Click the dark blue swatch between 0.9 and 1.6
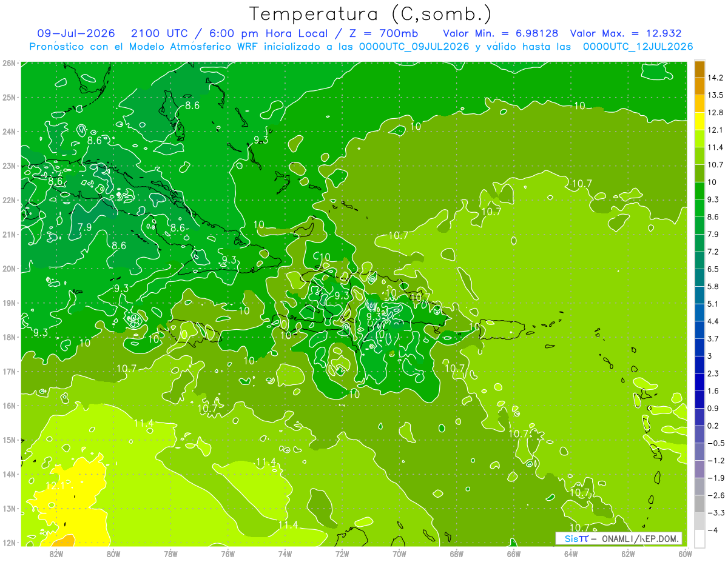 699,399
